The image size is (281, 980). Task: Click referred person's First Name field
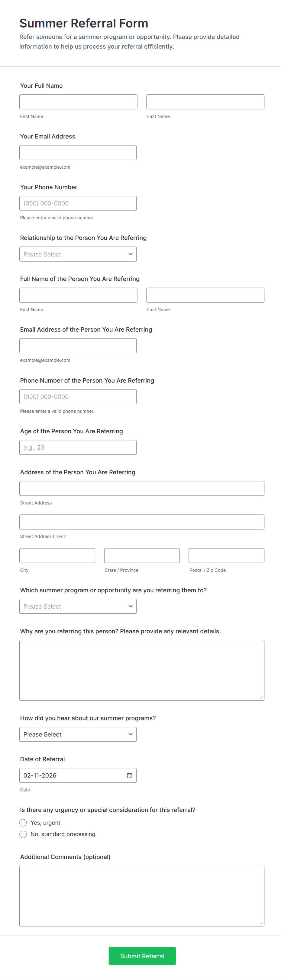[78, 295]
